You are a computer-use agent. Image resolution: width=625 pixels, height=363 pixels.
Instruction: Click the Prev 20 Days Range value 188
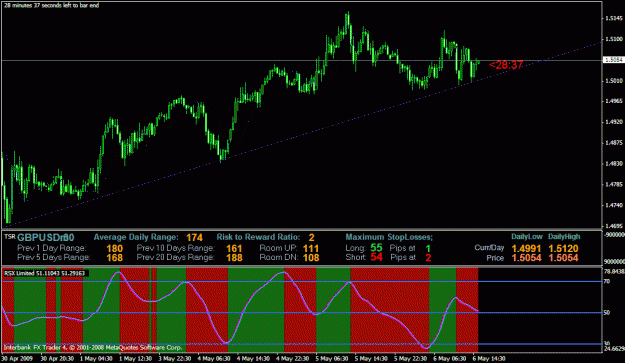tap(234, 258)
